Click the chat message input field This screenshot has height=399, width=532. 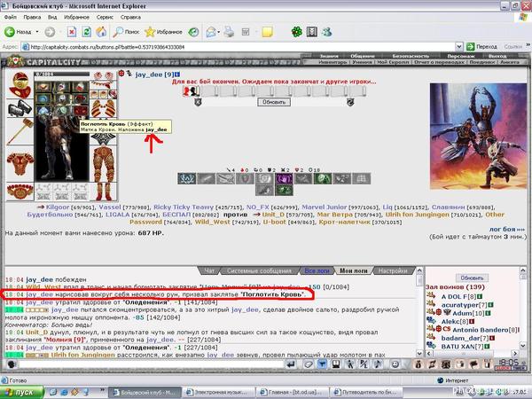[x=151, y=364]
